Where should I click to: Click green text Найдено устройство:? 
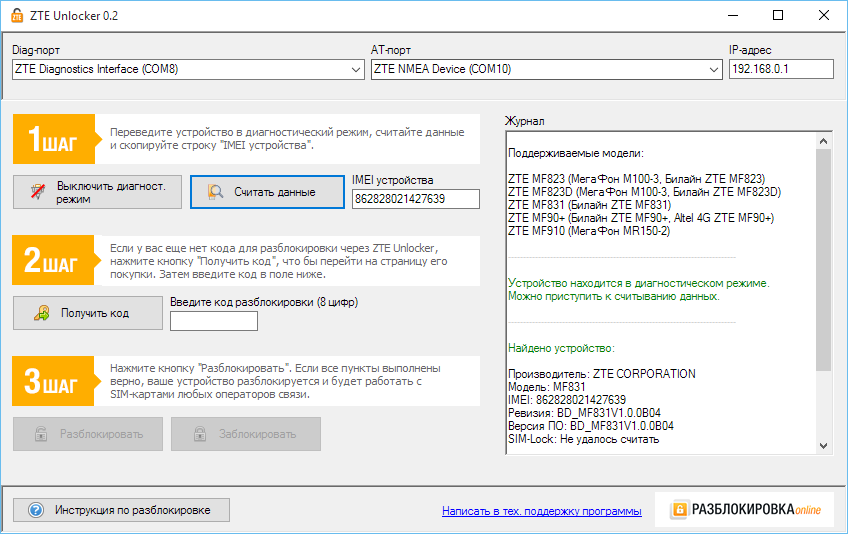coord(561,348)
